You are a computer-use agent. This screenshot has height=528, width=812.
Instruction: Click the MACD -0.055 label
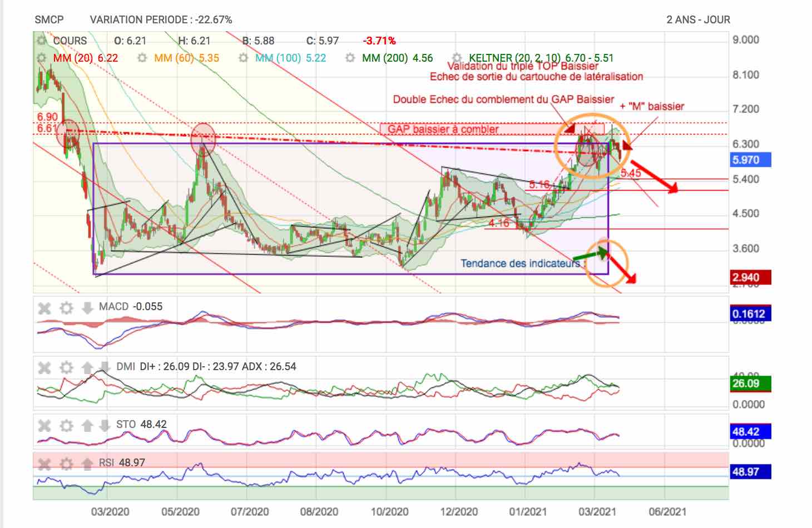[131, 306]
